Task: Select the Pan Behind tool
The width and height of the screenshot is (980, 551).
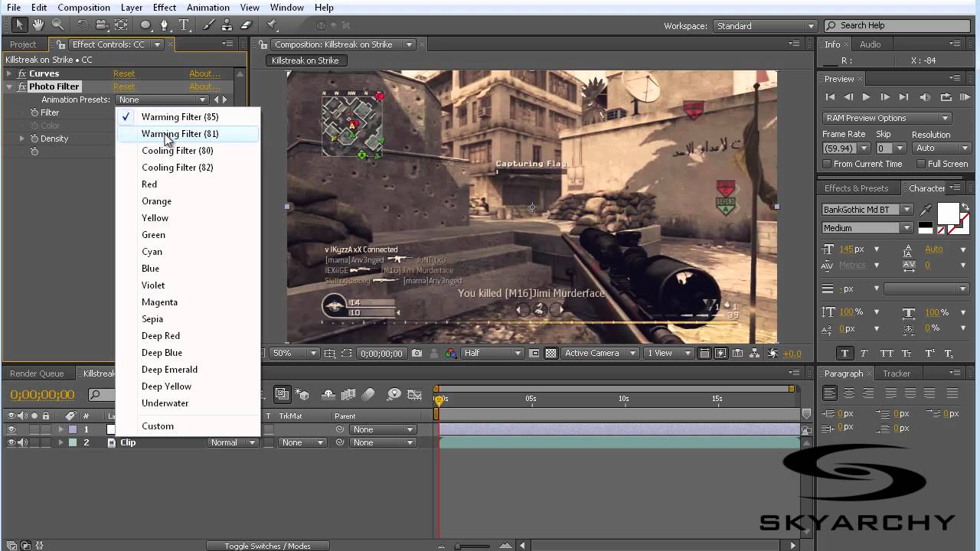Action: 121,25
